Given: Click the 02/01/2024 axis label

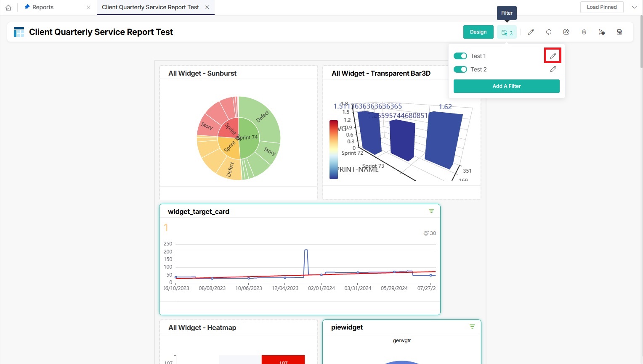Looking at the screenshot, I should [x=321, y=288].
